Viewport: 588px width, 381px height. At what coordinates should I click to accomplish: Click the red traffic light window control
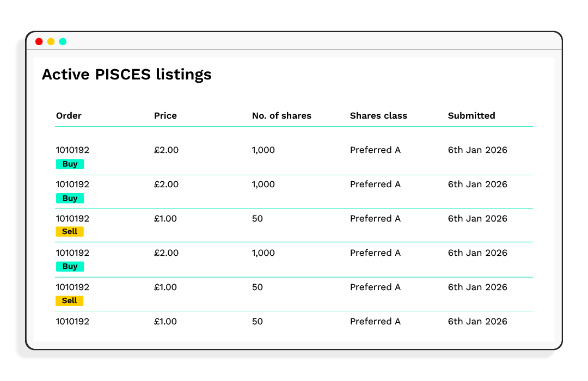[x=39, y=41]
